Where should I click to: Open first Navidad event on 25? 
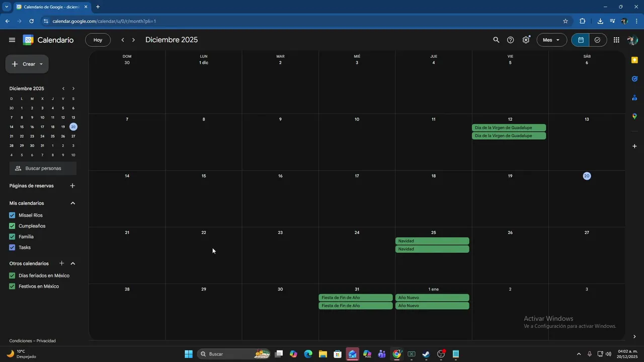click(x=432, y=241)
